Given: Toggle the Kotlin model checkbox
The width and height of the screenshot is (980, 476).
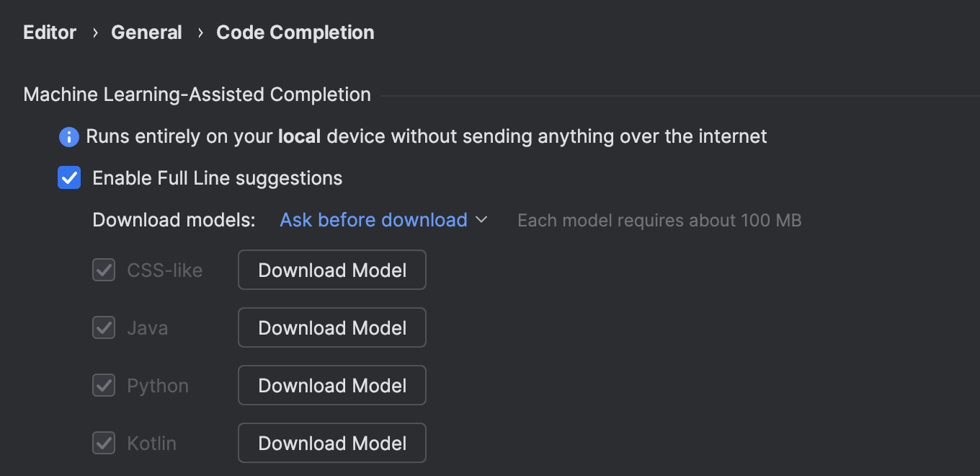Looking at the screenshot, I should click(x=104, y=443).
